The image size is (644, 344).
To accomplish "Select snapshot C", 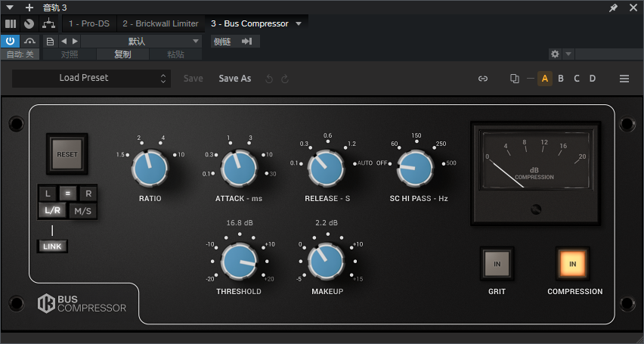I will (x=577, y=79).
